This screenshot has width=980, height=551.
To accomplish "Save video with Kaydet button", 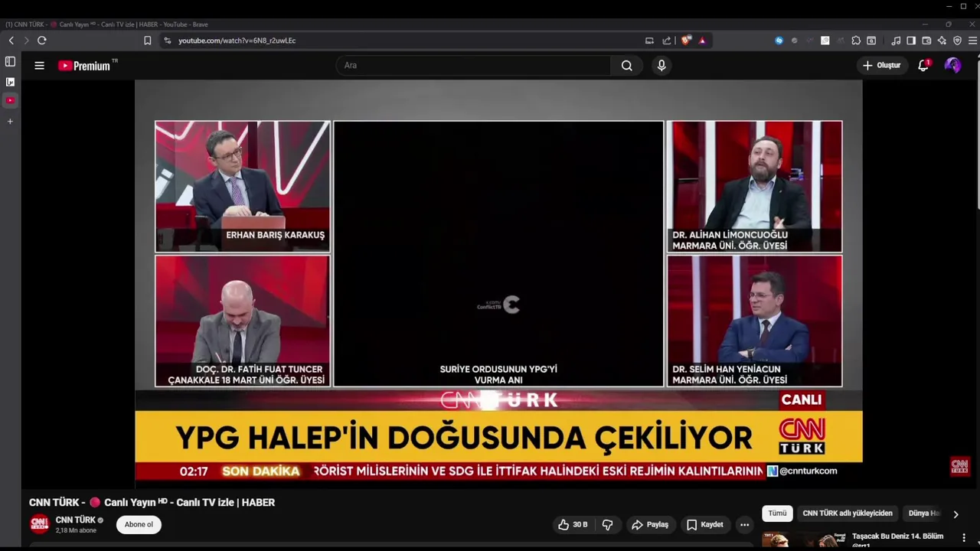I will point(705,524).
